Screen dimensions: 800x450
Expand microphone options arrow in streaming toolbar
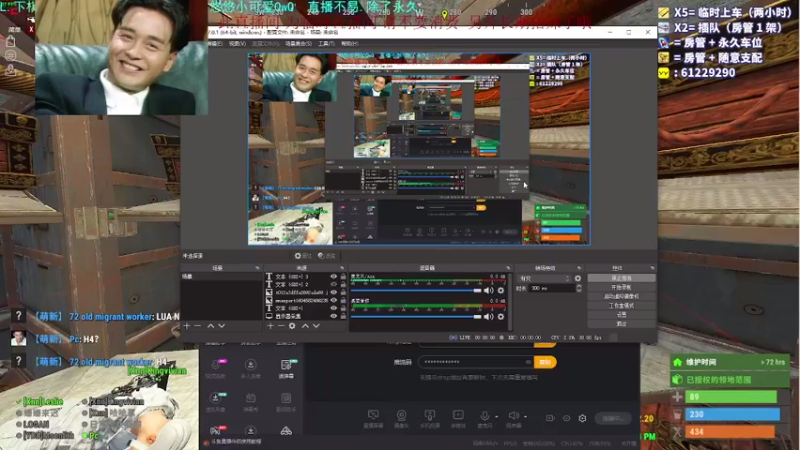click(x=496, y=416)
